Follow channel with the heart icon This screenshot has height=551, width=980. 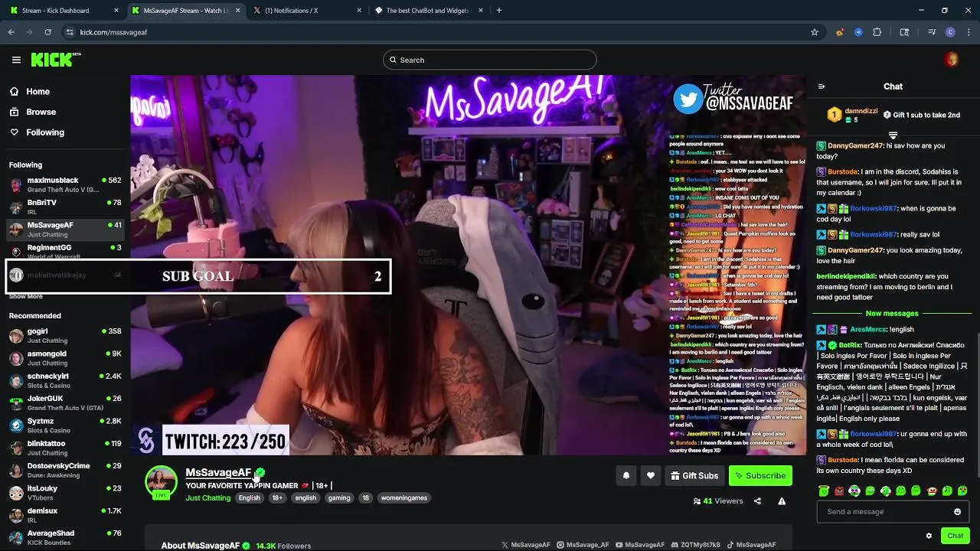tap(651, 475)
